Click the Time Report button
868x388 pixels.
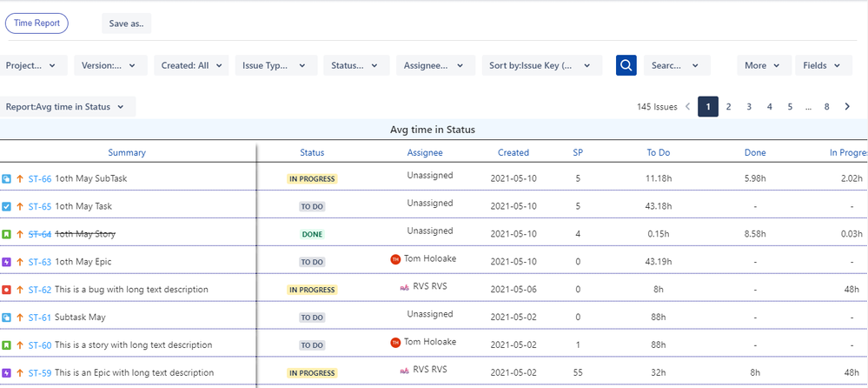tap(36, 23)
